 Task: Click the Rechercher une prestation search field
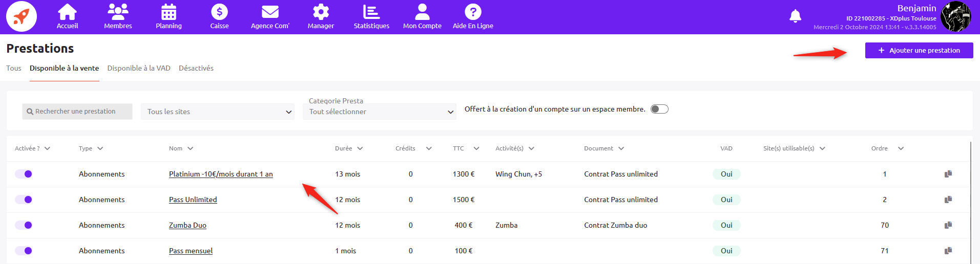[77, 112]
